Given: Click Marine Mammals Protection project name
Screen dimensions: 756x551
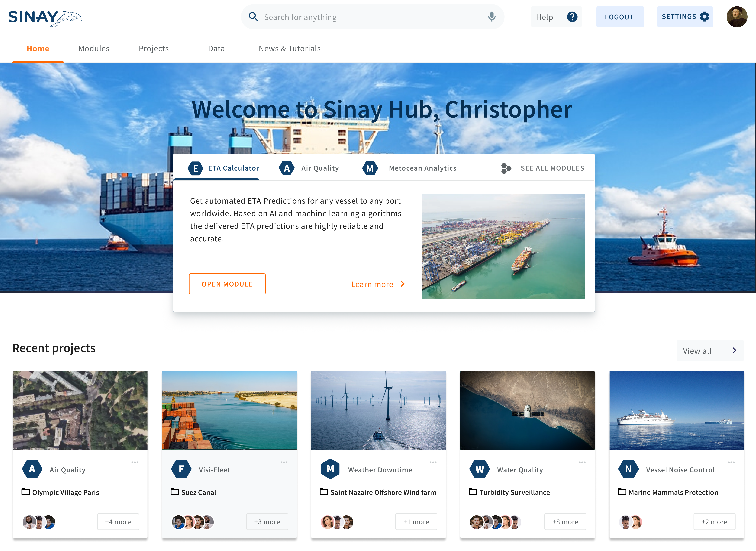Looking at the screenshot, I should 673,492.
